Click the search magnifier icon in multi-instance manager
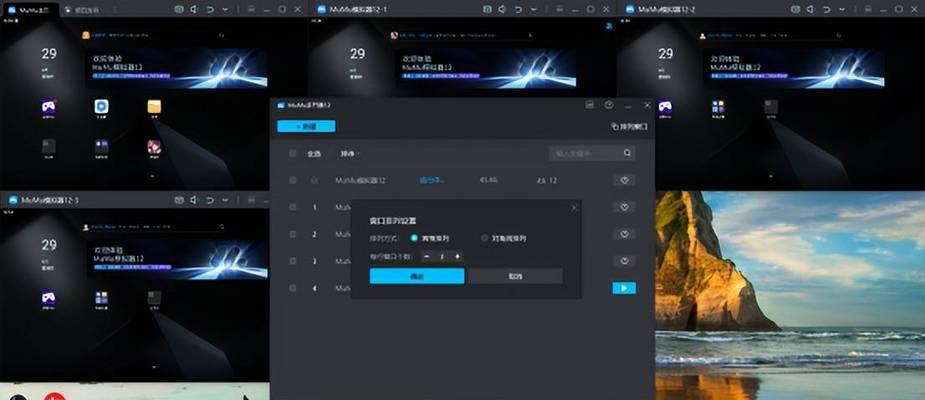Viewport: 925px width, 400px height. (x=628, y=153)
